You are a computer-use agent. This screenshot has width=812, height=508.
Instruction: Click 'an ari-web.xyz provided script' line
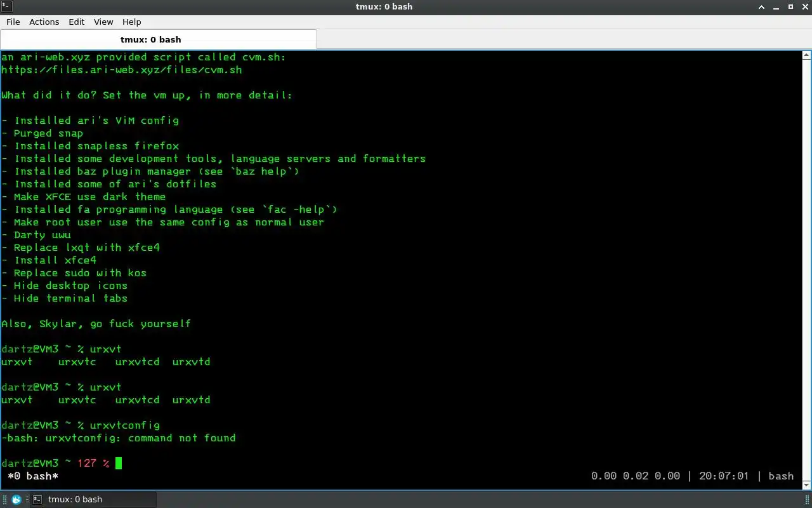(144, 57)
